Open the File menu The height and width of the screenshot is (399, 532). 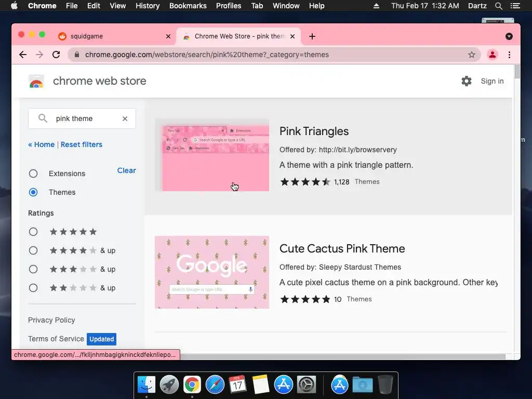click(72, 6)
